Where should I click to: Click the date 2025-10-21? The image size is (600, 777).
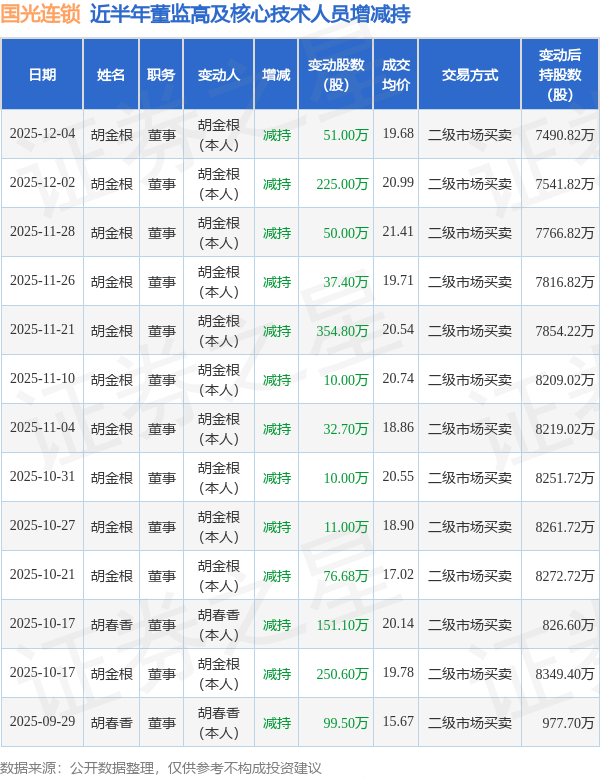pyautogui.click(x=43, y=575)
